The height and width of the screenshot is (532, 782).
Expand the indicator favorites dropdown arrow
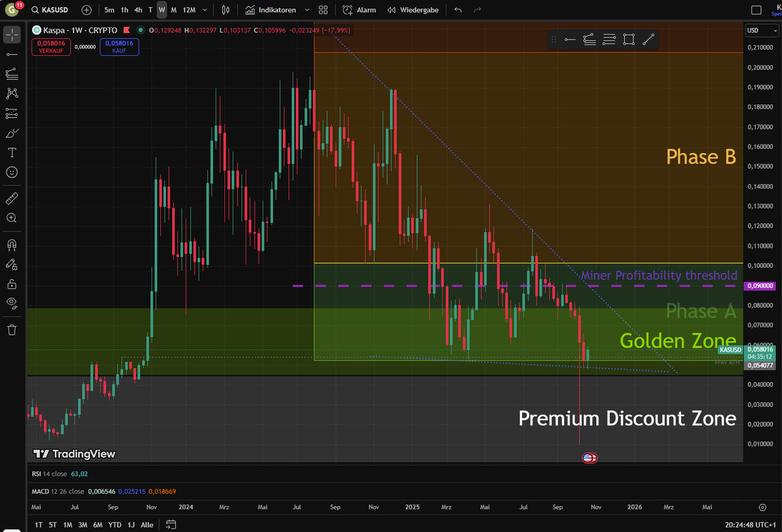click(307, 10)
